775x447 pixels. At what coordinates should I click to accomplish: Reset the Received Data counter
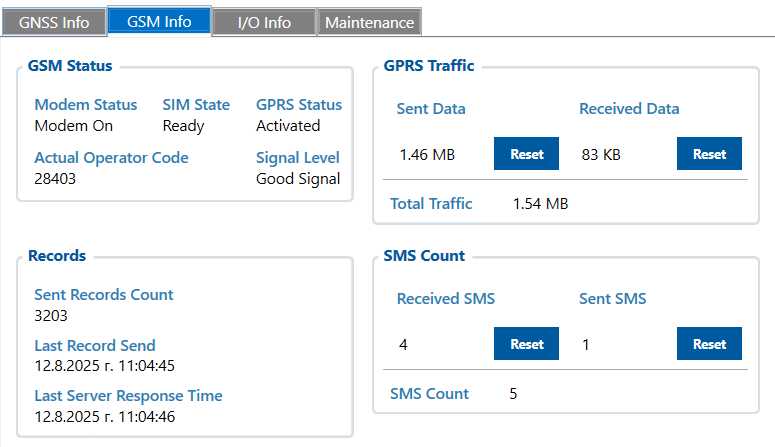[709, 154]
